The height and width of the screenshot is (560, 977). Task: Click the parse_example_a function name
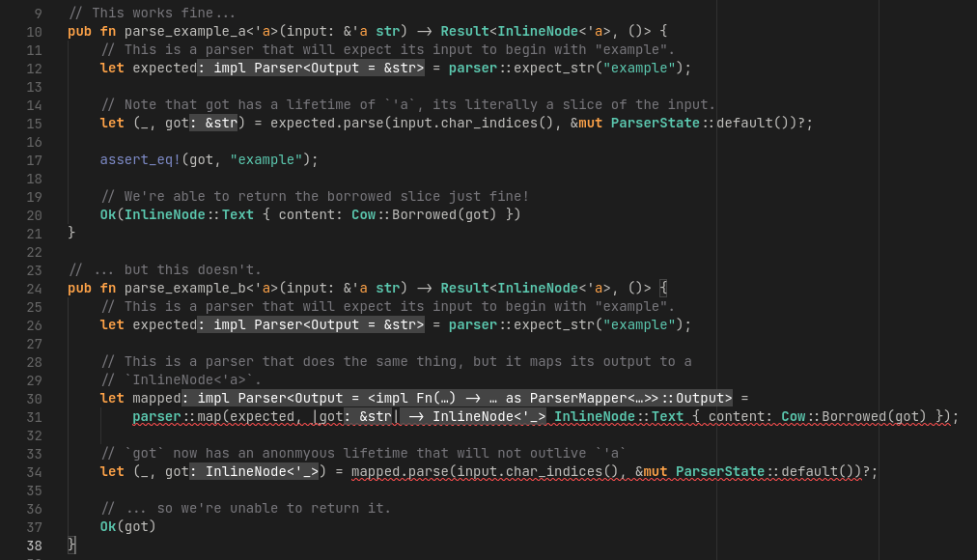tap(185, 31)
